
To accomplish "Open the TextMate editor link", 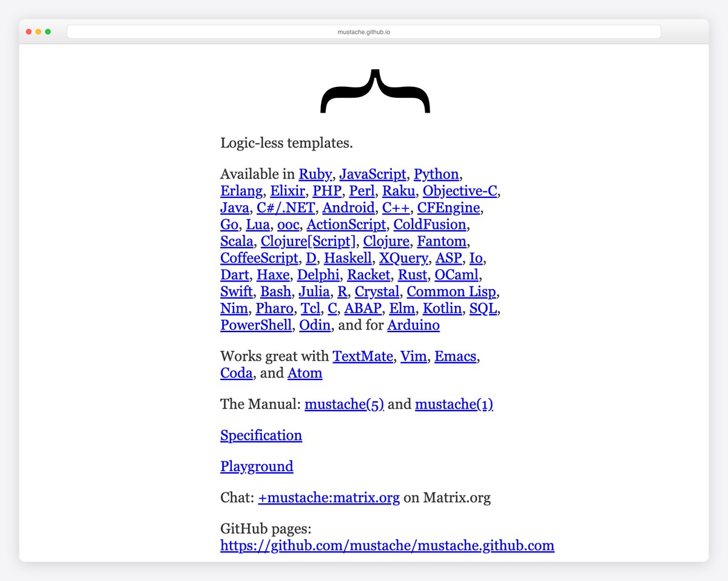I will pyautogui.click(x=362, y=356).
